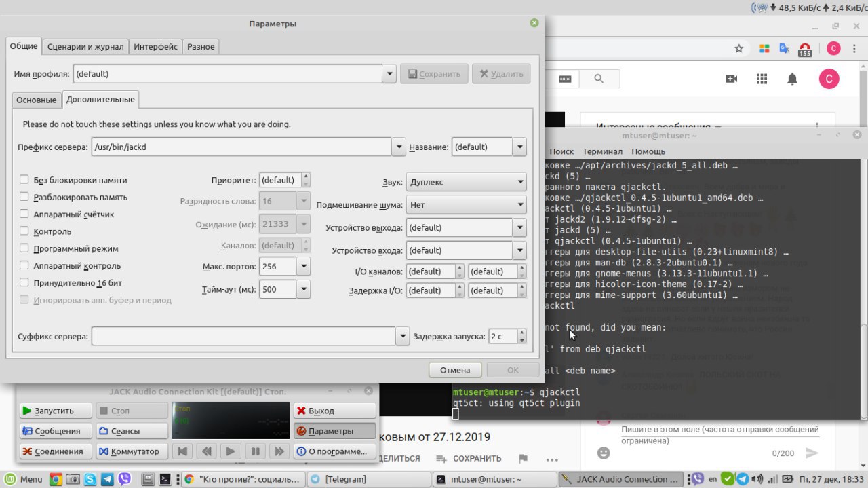
Task: Click the Google Translate extension icon
Action: 784,48
